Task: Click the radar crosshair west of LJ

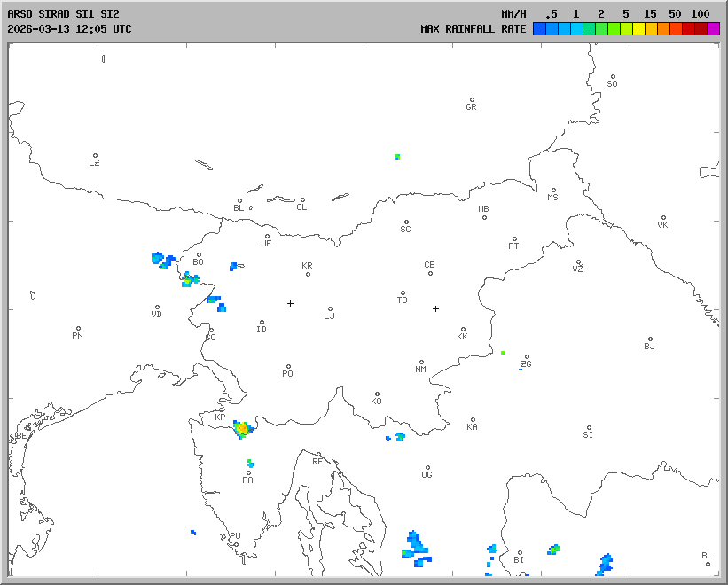Action: [290, 303]
